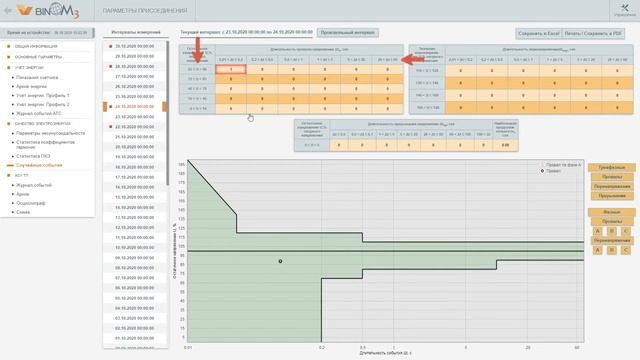The height and width of the screenshot is (360, 640).
Task: Select interval 23.10.2020 00:00:00
Action: (x=135, y=117)
